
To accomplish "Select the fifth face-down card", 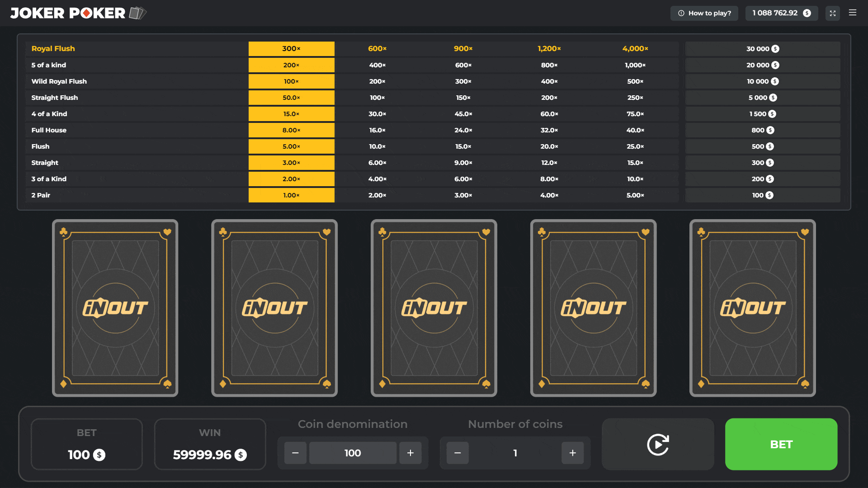I will (x=753, y=308).
